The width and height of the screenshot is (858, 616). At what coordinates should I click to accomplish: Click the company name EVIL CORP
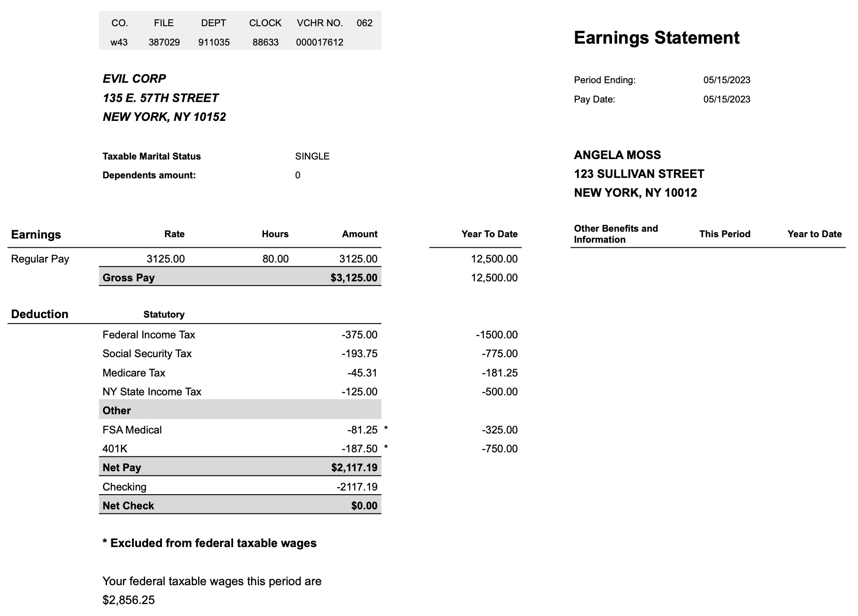[x=134, y=79]
